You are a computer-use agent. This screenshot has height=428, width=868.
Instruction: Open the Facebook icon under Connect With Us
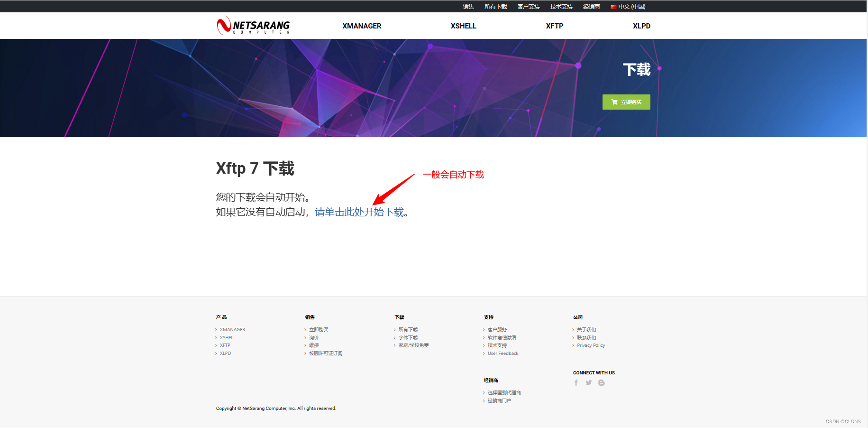576,383
